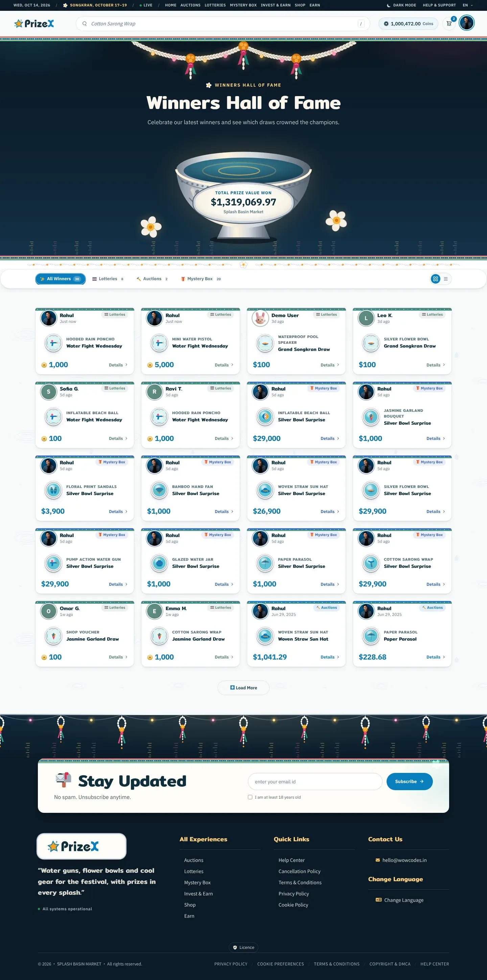Open Auctions in top navigation
This screenshot has width=487, height=980.
point(190,5)
